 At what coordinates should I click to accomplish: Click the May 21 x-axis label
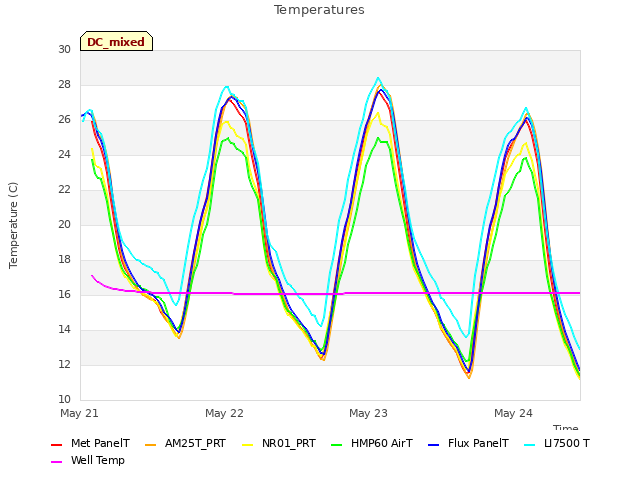tap(79, 413)
